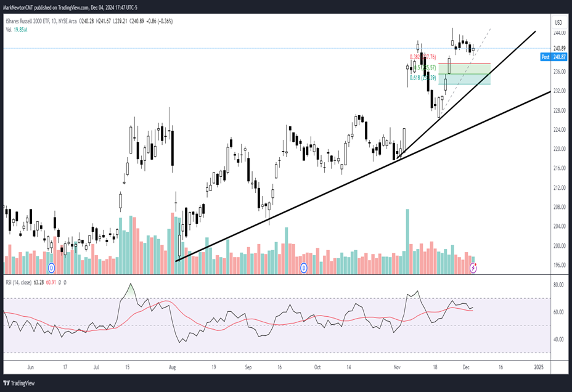Click the 240.89 last price axis label
Viewport: 572px width, 392px height.
(560, 48)
